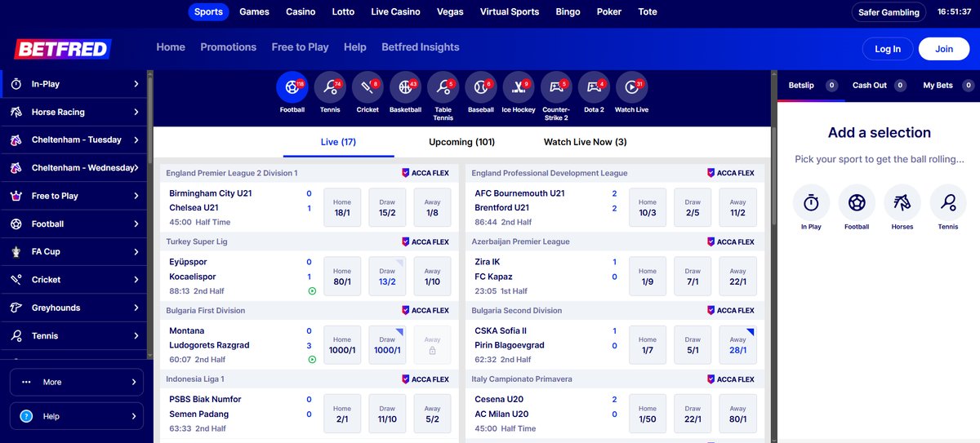Screen dimensions: 980x443
Task: Open the Virtual Sports top menu item
Action: click(x=510, y=12)
